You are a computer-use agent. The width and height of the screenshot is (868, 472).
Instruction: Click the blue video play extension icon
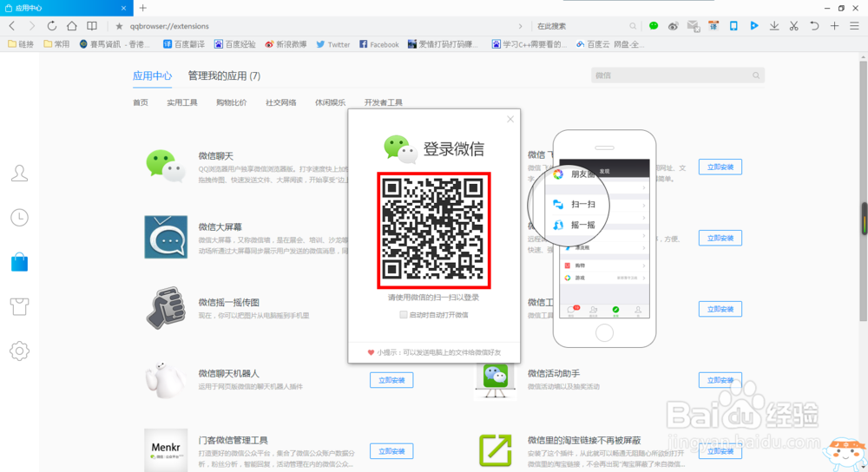[754, 26]
